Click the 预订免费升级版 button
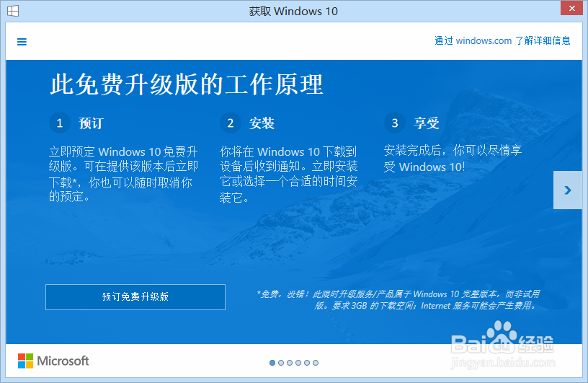588x383 pixels. (135, 297)
